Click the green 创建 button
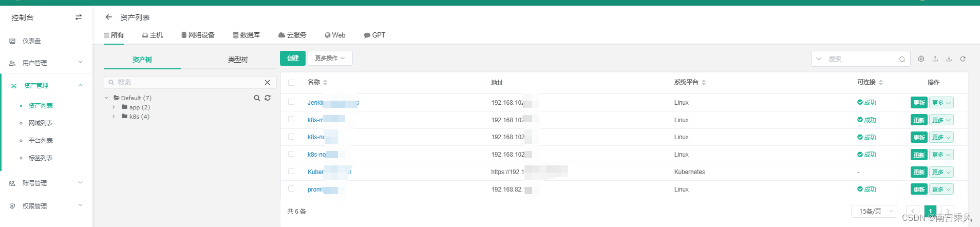980x227 pixels. coord(293,58)
